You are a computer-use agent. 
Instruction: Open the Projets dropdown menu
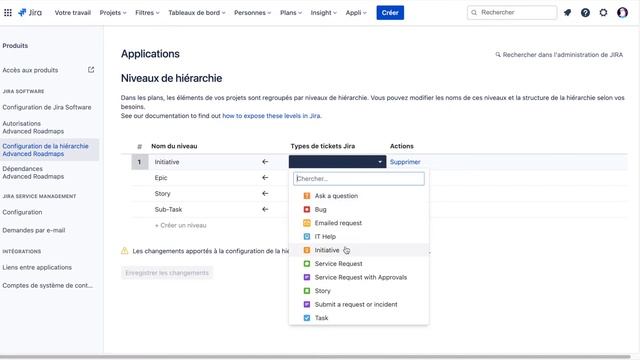pos(113,13)
